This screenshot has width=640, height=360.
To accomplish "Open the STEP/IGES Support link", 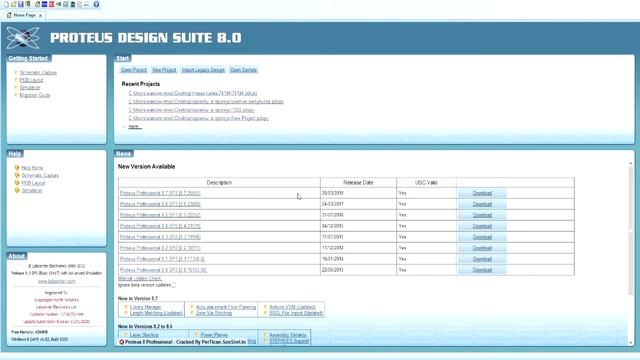I will (289, 341).
